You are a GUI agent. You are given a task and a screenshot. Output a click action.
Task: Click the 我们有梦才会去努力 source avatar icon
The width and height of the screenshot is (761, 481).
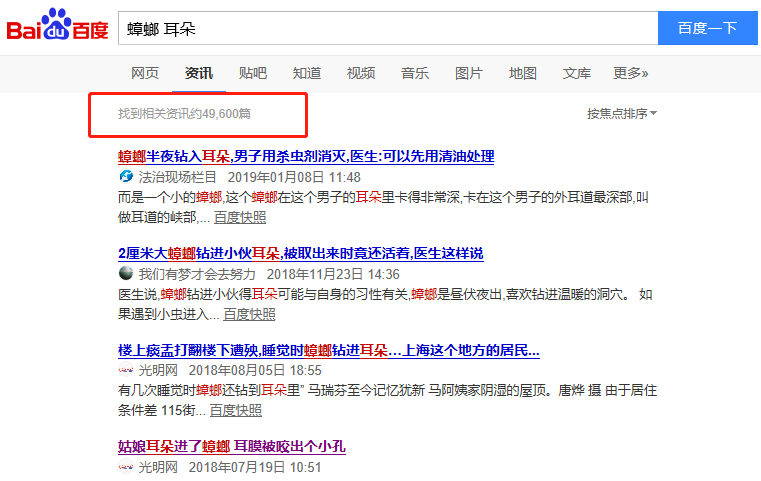pyautogui.click(x=125, y=273)
